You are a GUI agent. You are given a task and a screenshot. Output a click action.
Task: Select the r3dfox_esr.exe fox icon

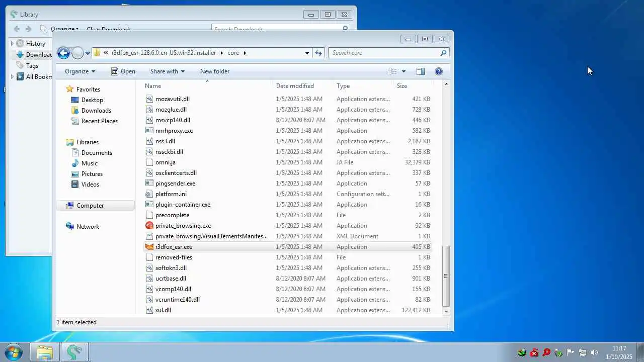coord(149,247)
